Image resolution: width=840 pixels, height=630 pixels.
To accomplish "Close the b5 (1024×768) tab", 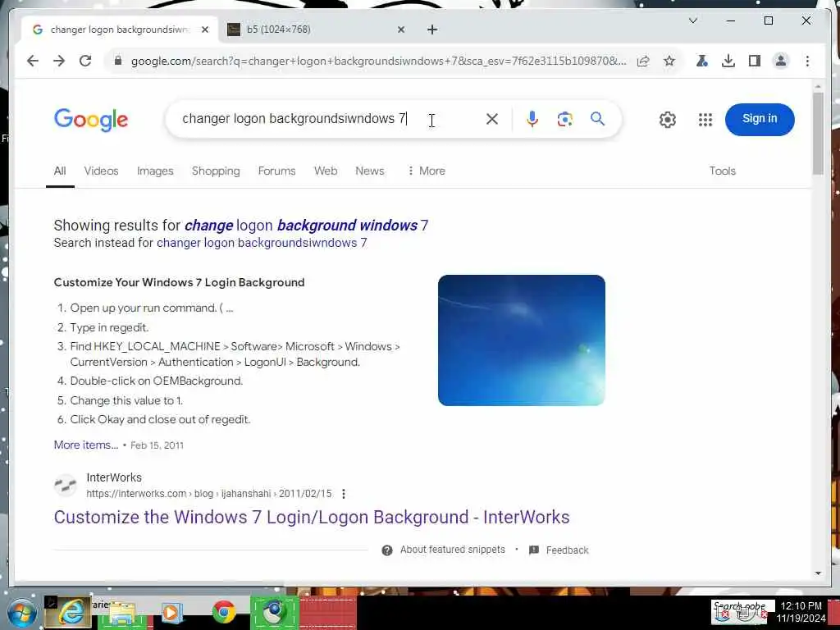I will coord(400,30).
